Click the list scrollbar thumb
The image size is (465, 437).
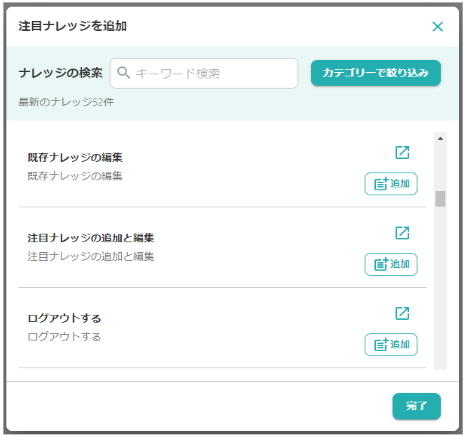click(x=440, y=199)
